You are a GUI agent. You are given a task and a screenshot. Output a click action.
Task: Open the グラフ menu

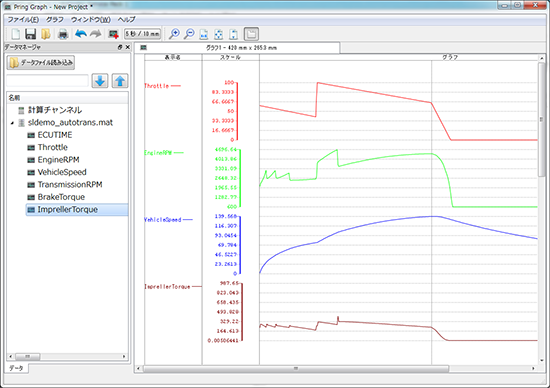pos(55,19)
